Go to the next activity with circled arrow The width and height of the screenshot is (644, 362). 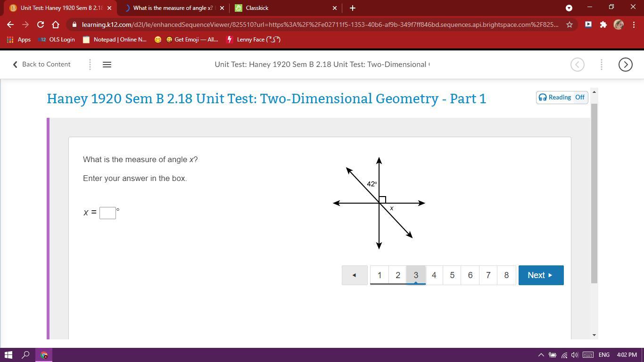(625, 65)
